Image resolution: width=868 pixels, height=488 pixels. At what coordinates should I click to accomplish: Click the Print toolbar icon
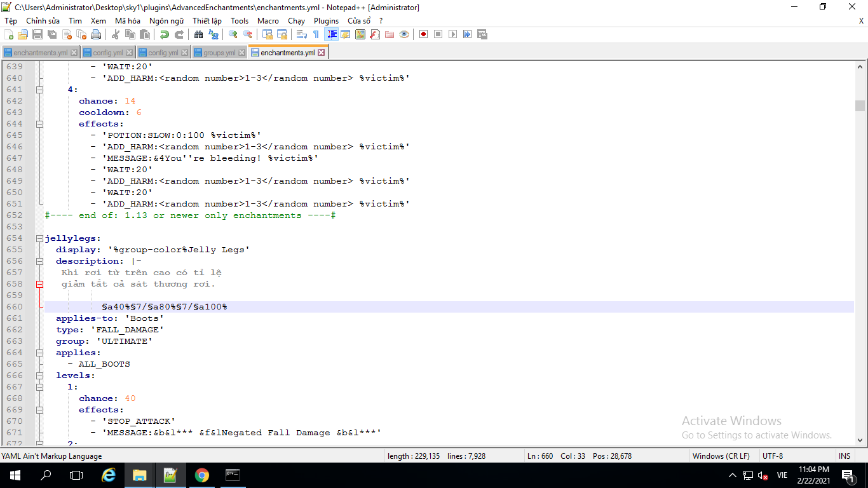95,34
